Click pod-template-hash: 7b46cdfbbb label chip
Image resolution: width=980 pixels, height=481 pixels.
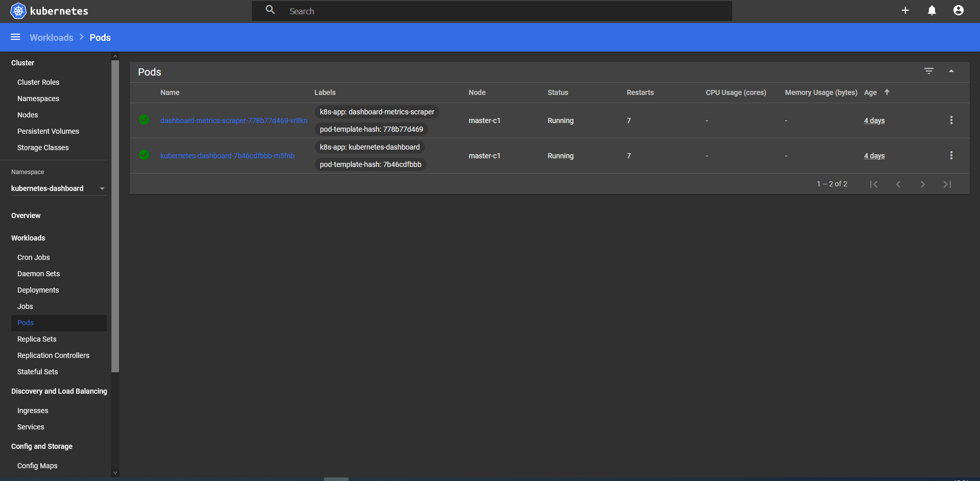(x=370, y=164)
